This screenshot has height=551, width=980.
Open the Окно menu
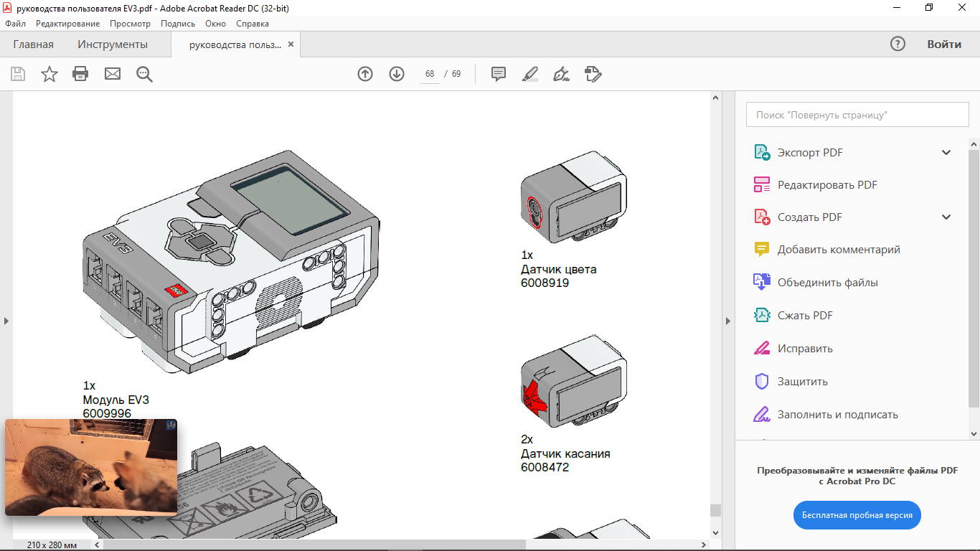point(215,24)
